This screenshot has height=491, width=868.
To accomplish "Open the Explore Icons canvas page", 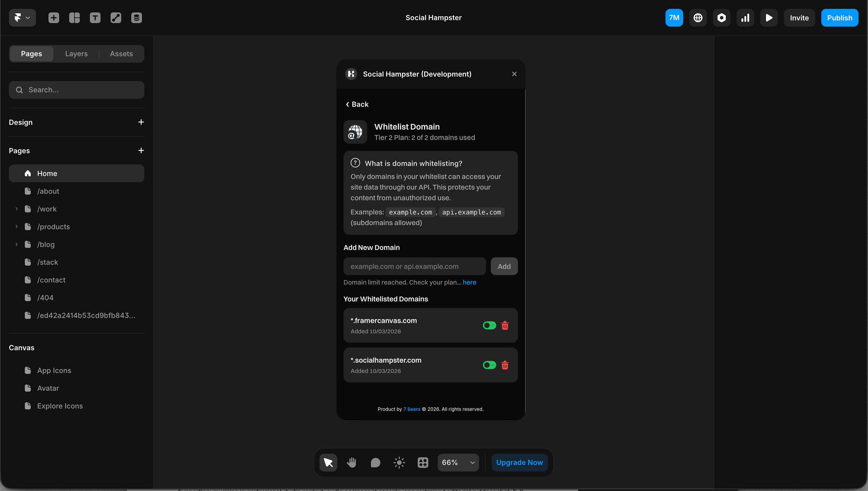I will 77,406.
